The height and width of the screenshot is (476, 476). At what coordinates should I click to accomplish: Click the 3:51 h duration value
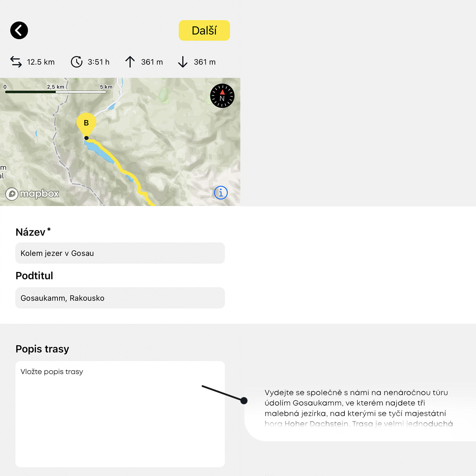(99, 62)
